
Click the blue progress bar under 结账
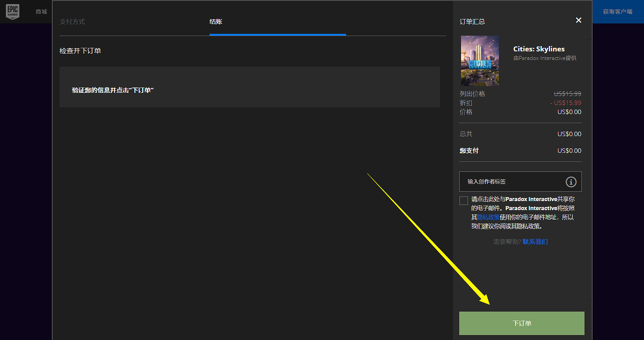[x=278, y=34]
